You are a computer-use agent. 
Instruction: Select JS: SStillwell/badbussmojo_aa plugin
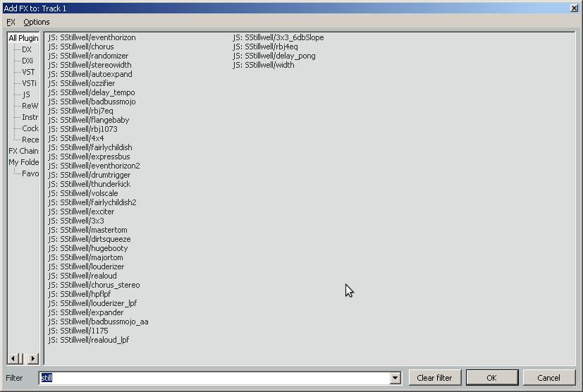[98, 321]
